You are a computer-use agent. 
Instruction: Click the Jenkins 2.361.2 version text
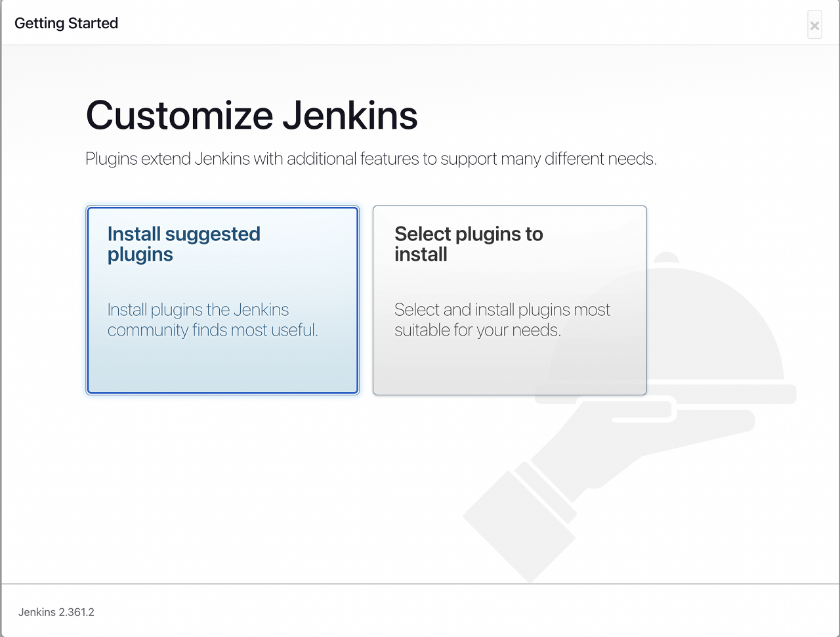point(56,612)
